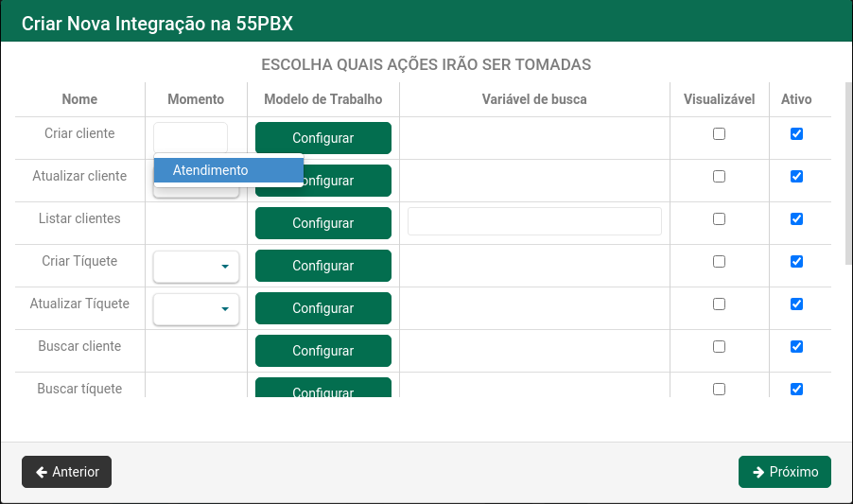
Task: Click the Variável de busca column header
Action: coord(534,99)
